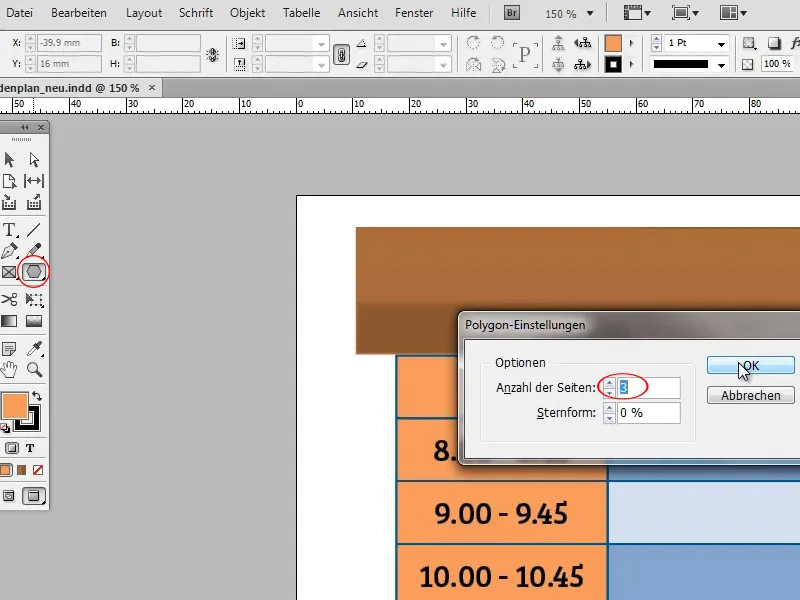Viewport: 800px width, 600px height.
Task: Click the orange fill swatch in control bar
Action: tap(613, 43)
